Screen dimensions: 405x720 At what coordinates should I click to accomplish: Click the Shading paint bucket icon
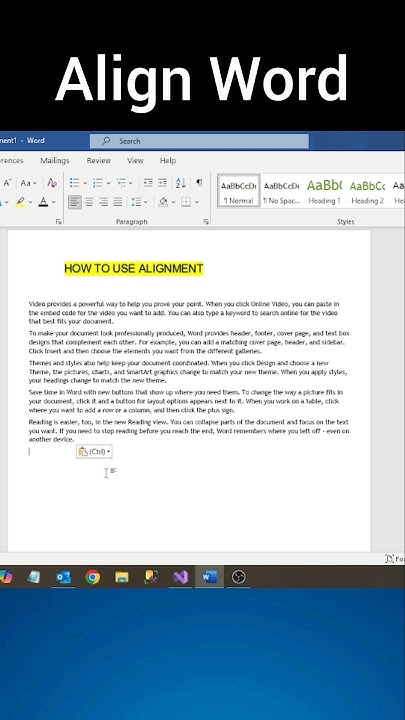coord(163,202)
